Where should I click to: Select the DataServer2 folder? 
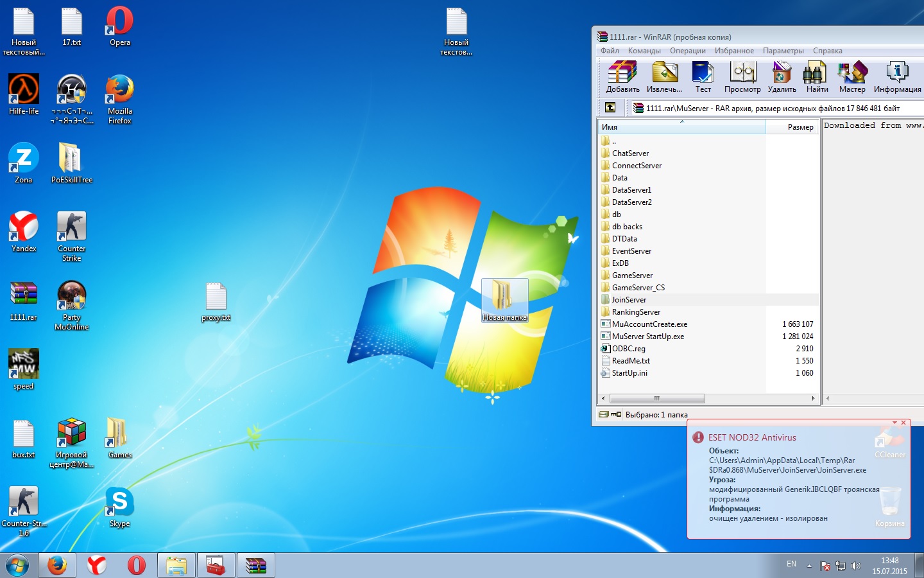point(631,202)
